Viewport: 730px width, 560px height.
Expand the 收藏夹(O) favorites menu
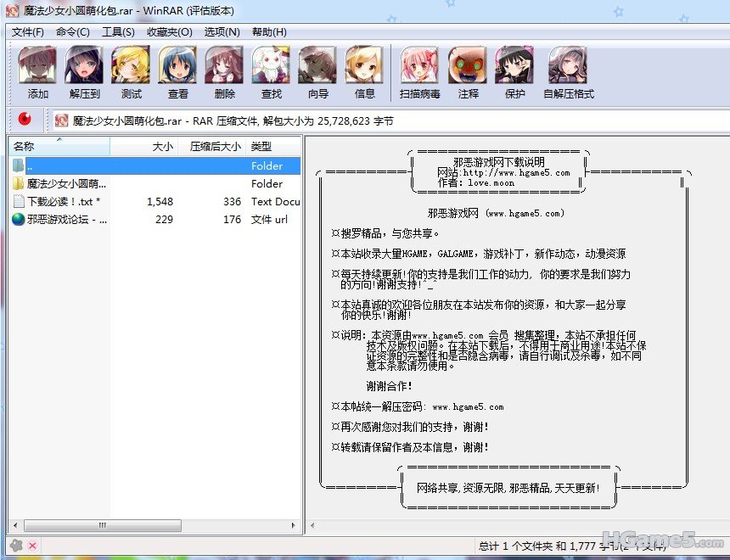[x=170, y=31]
